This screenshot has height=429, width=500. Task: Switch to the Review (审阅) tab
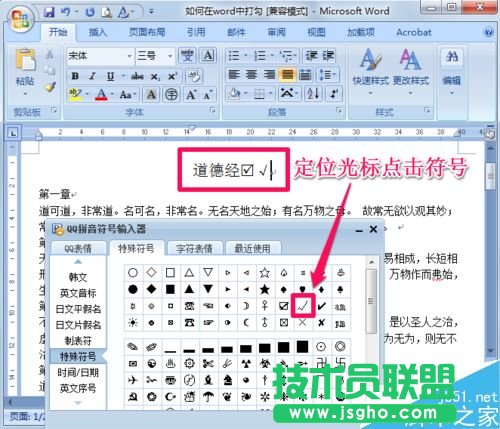point(276,32)
